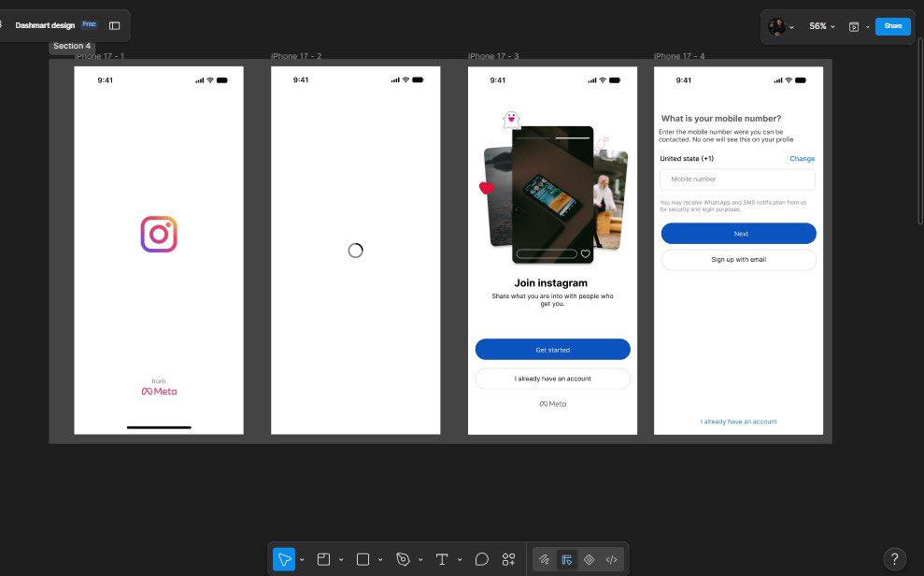Screen dimensions: 924x576
Task: Expand the shape tools chevron
Action: tap(380, 559)
